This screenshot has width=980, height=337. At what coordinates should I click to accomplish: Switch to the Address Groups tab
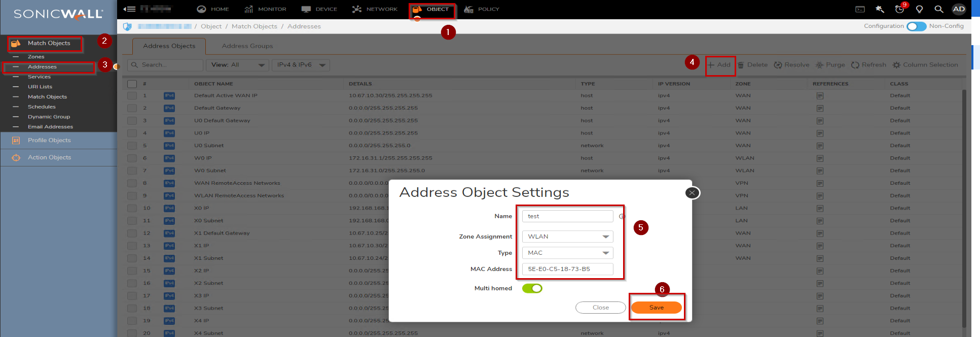(x=247, y=46)
